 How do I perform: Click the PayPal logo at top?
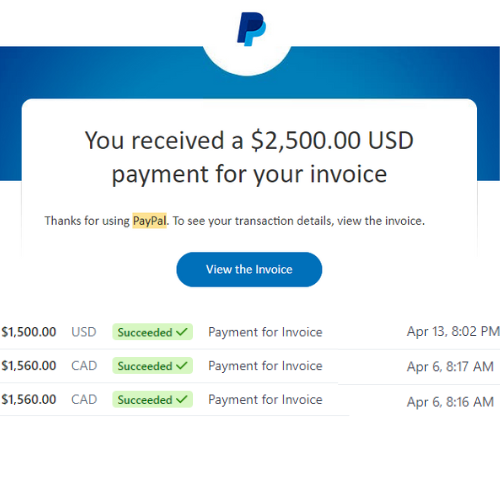251,29
